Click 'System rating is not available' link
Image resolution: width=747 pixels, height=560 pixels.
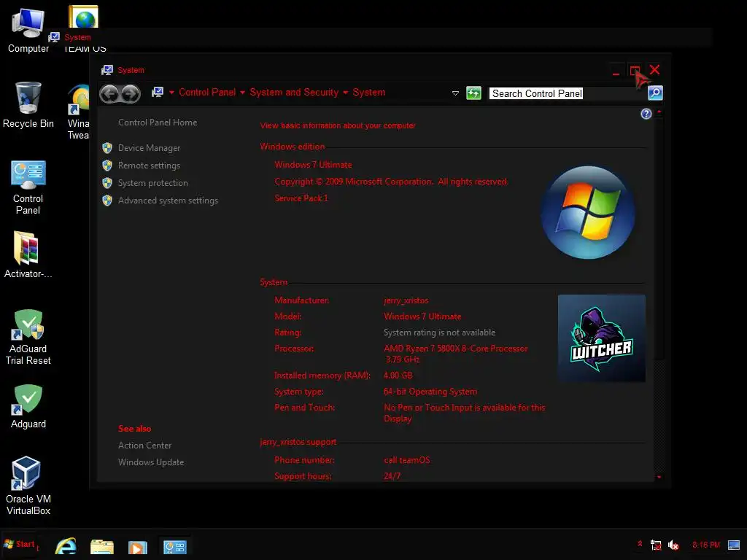(439, 332)
